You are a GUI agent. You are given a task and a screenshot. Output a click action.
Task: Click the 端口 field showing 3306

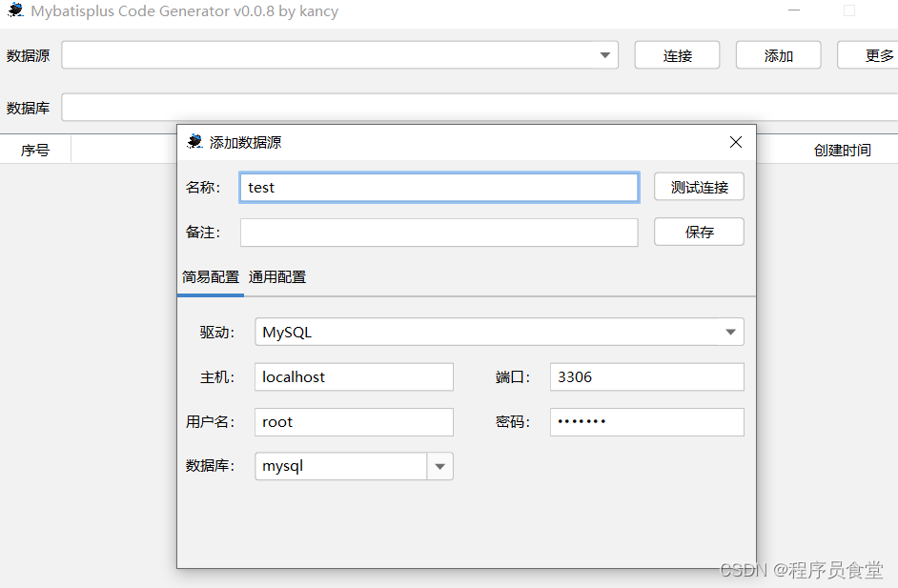pos(647,376)
